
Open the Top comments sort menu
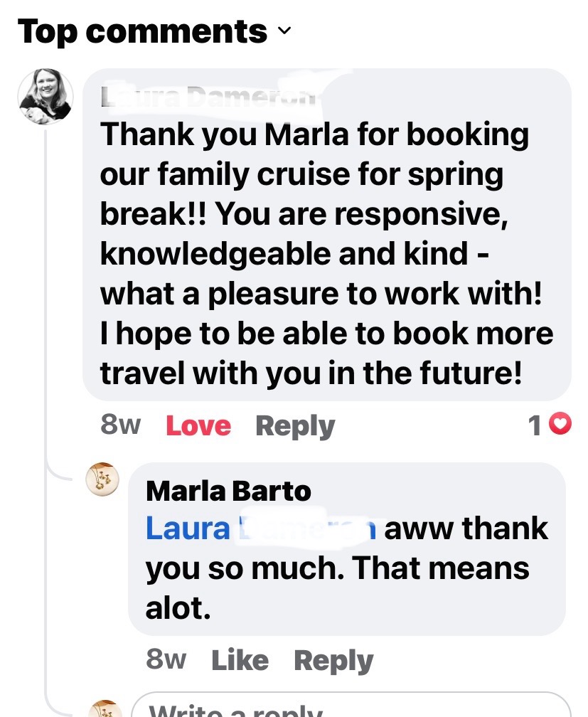point(142,31)
